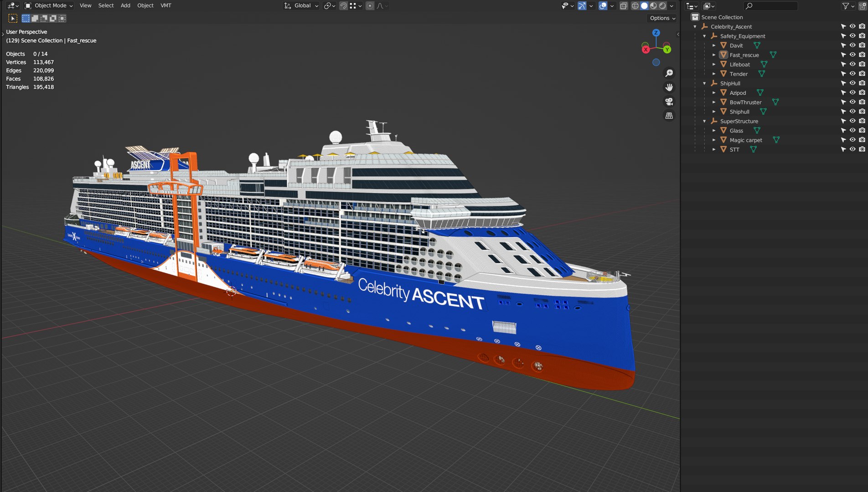Open the snap options dropdown

(356, 5)
